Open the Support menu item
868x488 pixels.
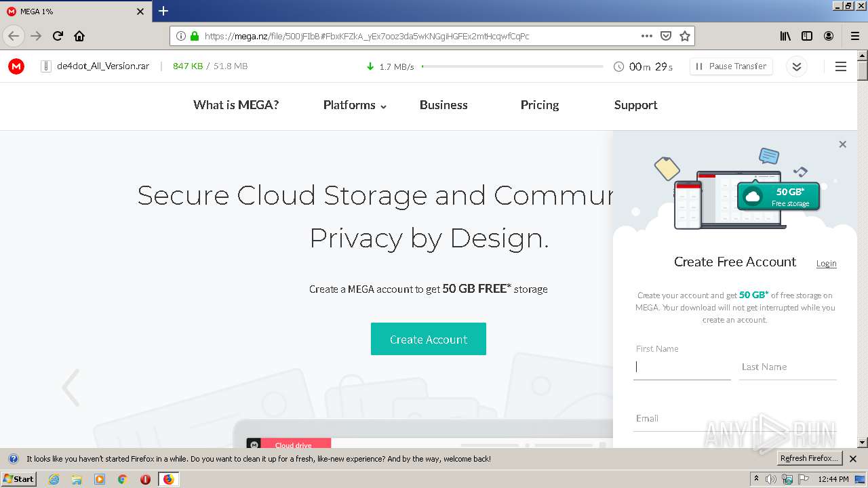pos(635,105)
